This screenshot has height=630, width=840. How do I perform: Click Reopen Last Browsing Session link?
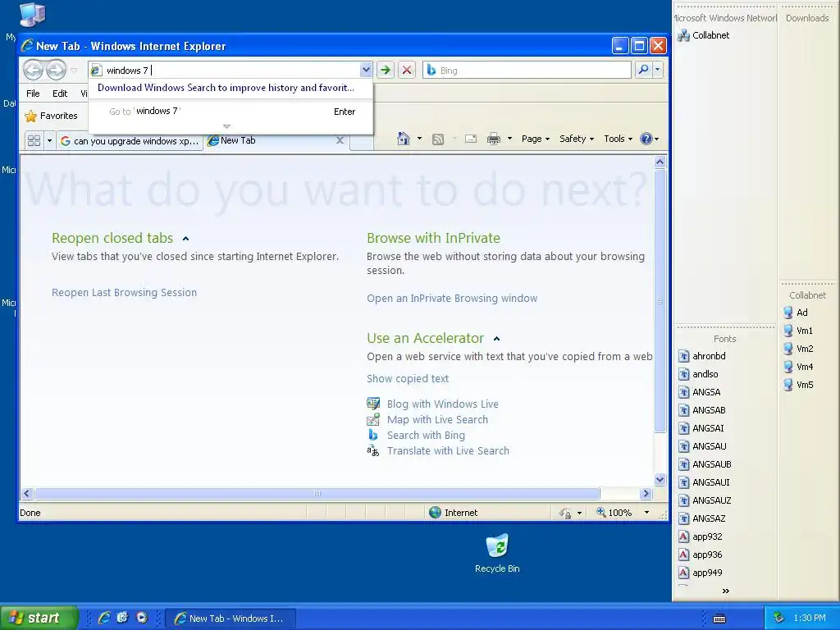[x=125, y=293]
